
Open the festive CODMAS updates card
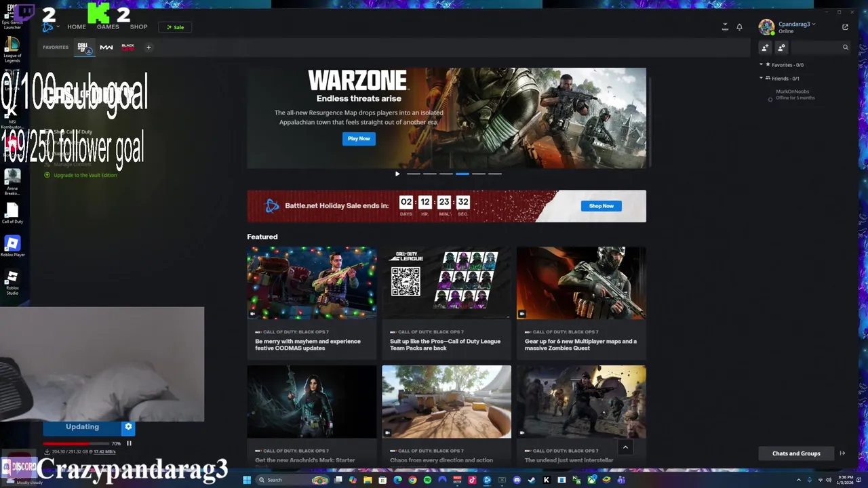point(311,302)
